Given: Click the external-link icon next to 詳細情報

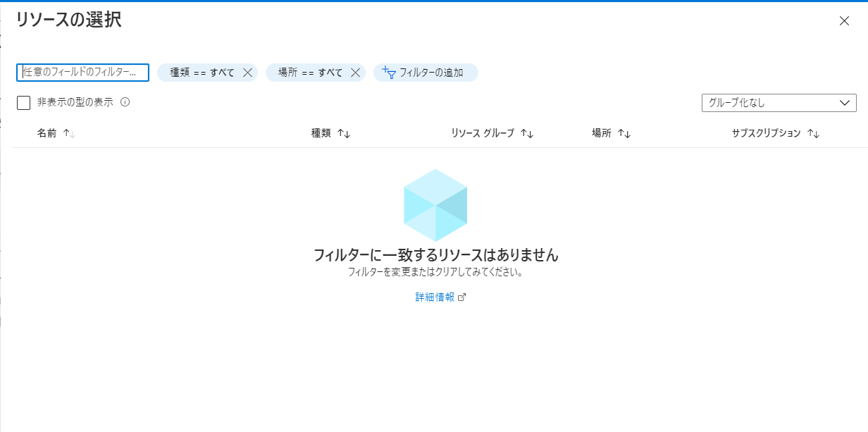Looking at the screenshot, I should (x=462, y=297).
